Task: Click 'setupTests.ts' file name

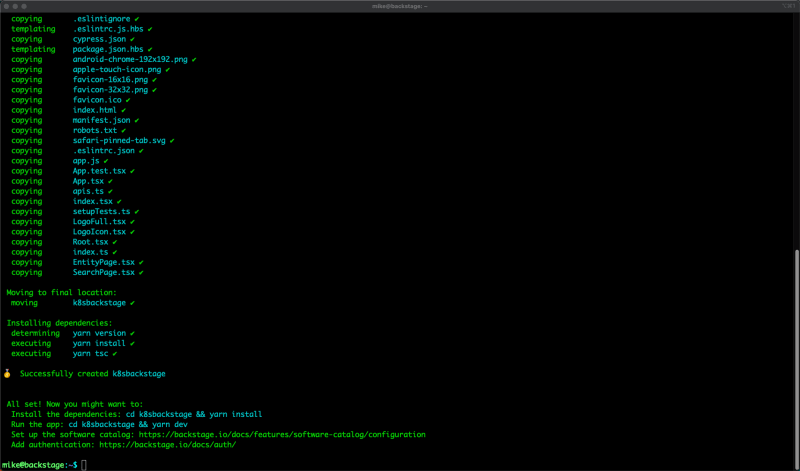Action: pyautogui.click(x=102, y=212)
